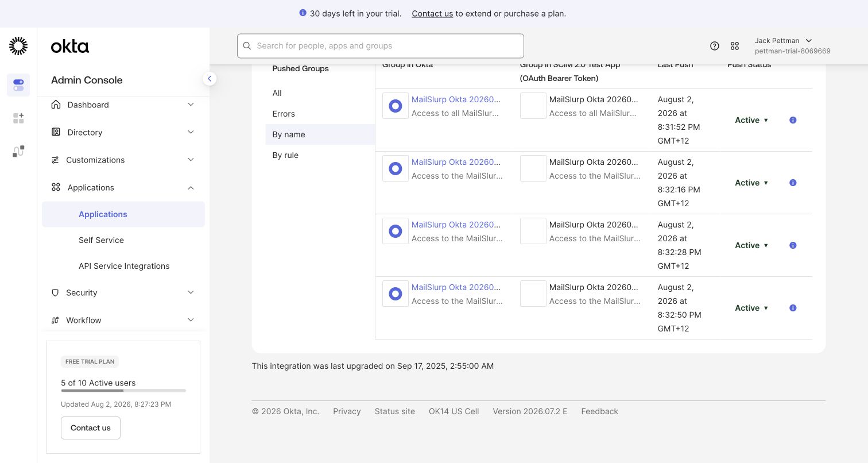Image resolution: width=868 pixels, height=463 pixels.
Task: Click Okta group icon in 8:31:52 PM row
Action: [x=396, y=106]
